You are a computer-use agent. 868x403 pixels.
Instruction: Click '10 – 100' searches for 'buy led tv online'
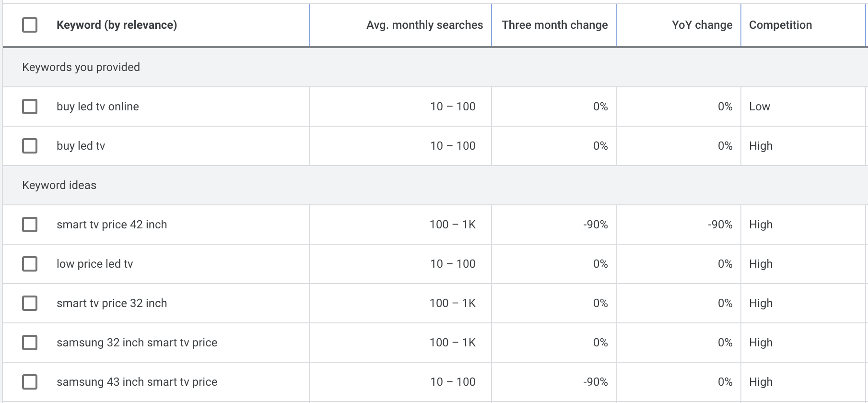click(x=453, y=107)
